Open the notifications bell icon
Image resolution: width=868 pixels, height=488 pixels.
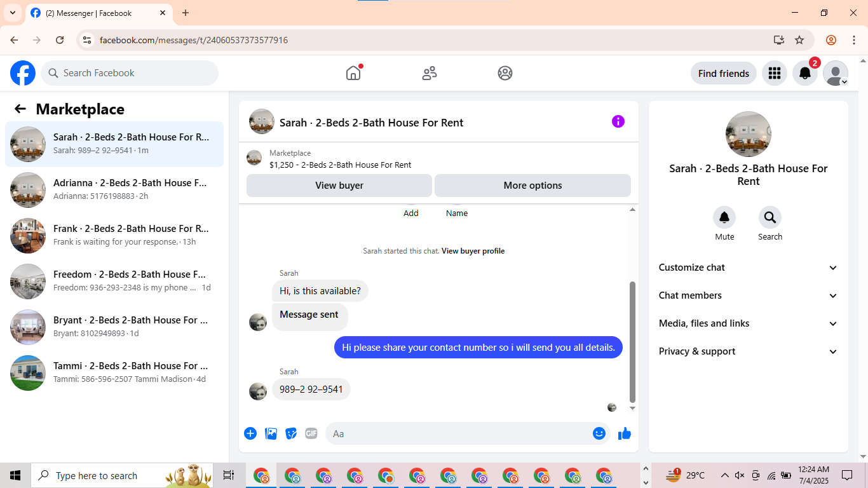click(805, 73)
